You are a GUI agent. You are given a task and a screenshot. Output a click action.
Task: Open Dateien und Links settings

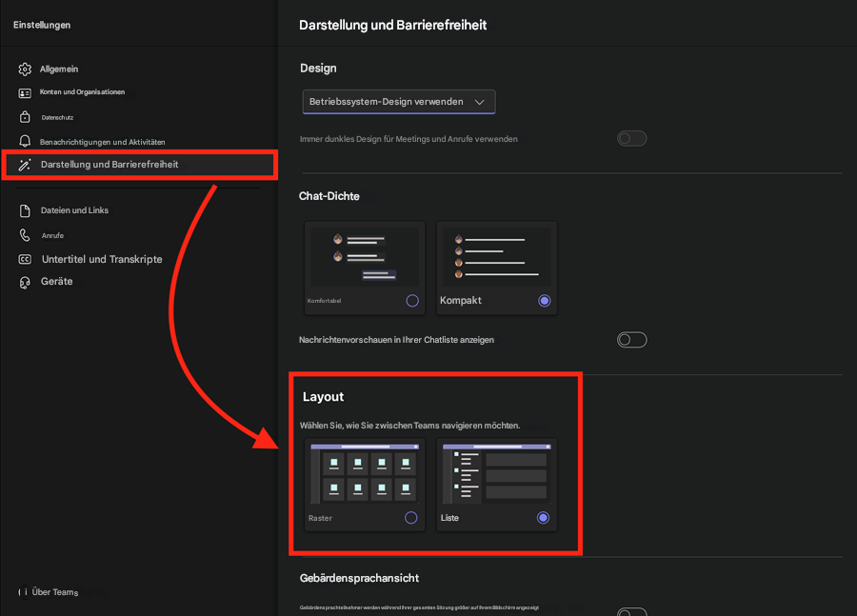click(x=74, y=210)
